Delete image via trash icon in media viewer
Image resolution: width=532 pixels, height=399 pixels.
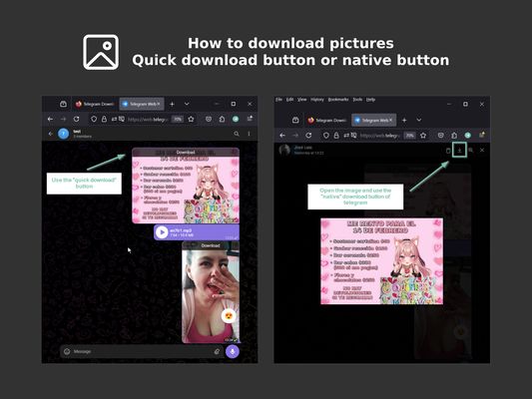448,151
